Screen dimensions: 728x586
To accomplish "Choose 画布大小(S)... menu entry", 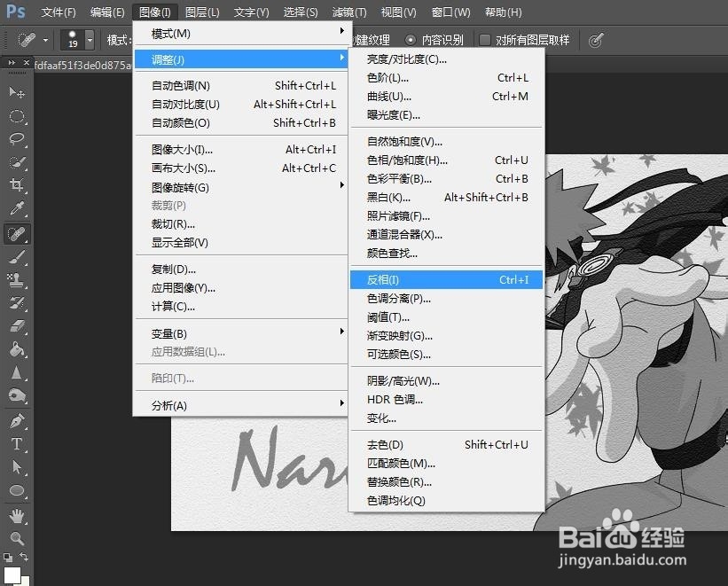I will pyautogui.click(x=241, y=168).
